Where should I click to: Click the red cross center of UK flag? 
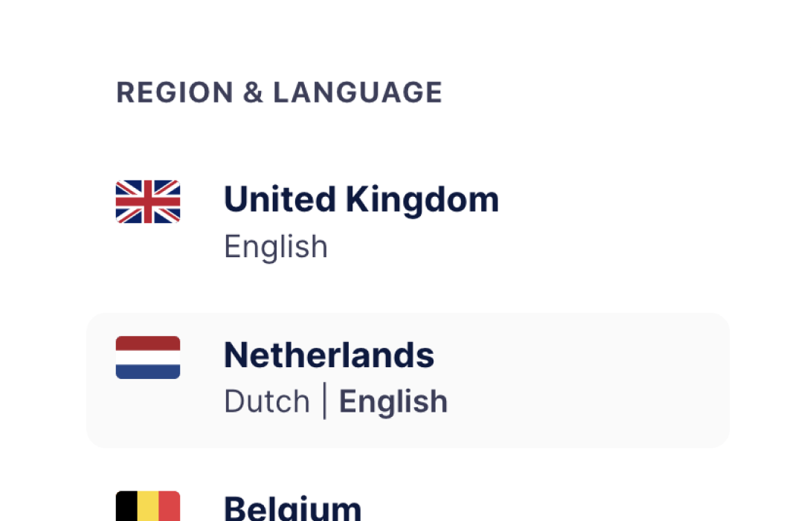pos(148,201)
